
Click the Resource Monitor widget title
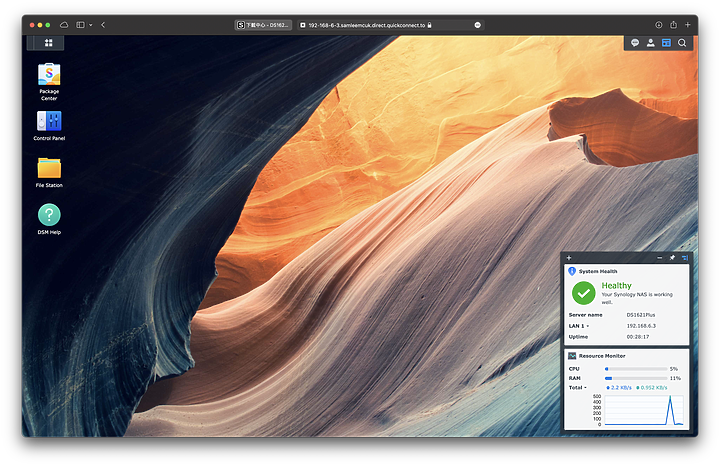[x=602, y=356]
